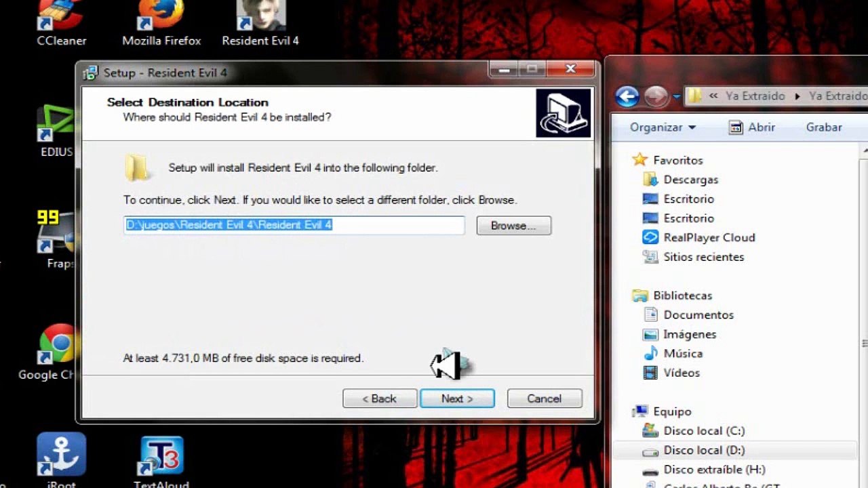
Task: Click the folder icon in Setup dialog
Action: point(136,167)
